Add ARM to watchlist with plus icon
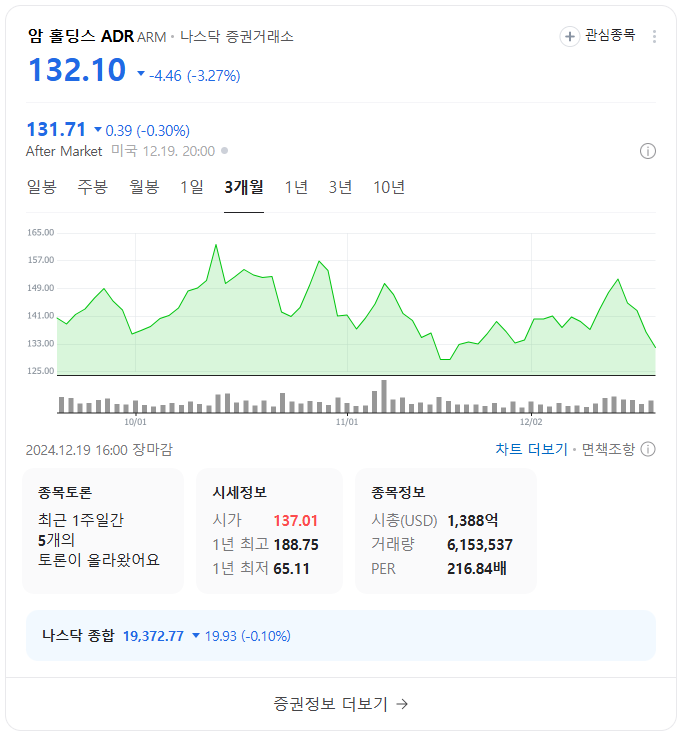The width and height of the screenshot is (681, 740). coord(570,36)
